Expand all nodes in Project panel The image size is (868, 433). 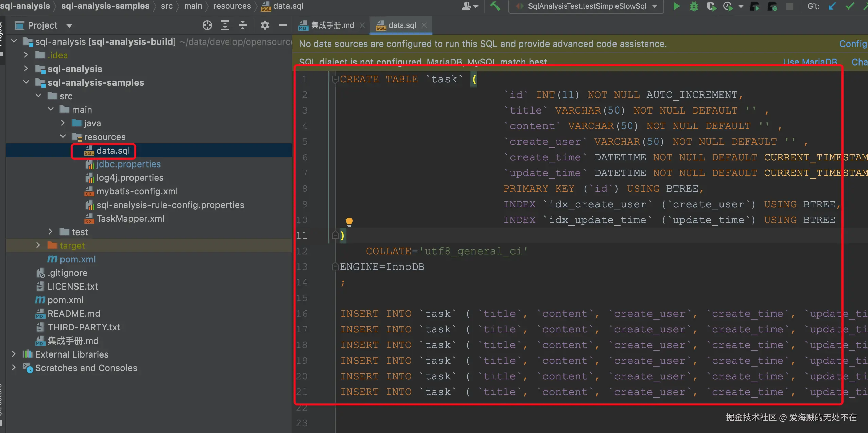coord(225,25)
